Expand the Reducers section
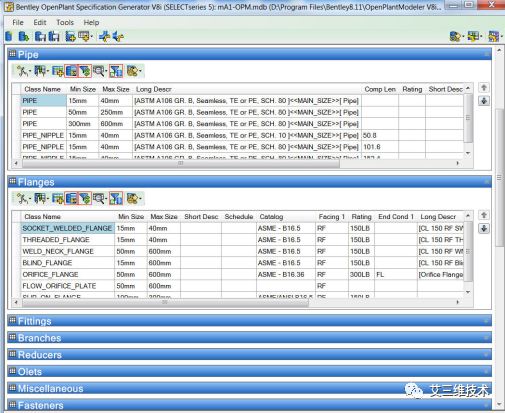 click(486, 355)
